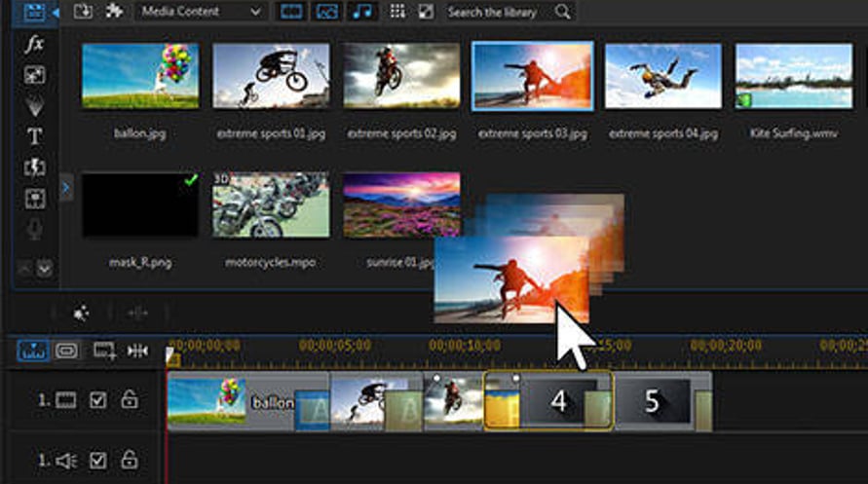Click video track 1 filmstrip icon
This screenshot has width=868, height=484.
click(x=66, y=400)
